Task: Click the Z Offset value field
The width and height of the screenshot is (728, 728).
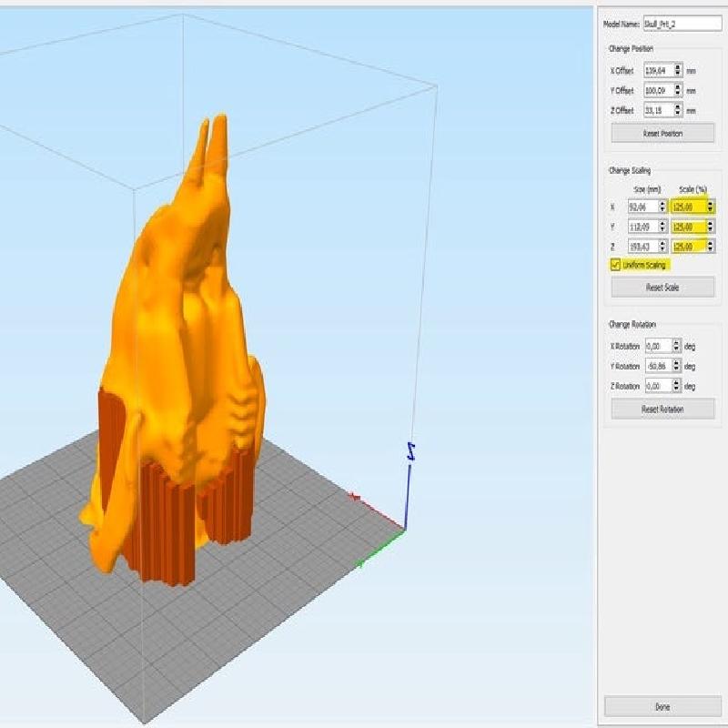Action: [658, 110]
